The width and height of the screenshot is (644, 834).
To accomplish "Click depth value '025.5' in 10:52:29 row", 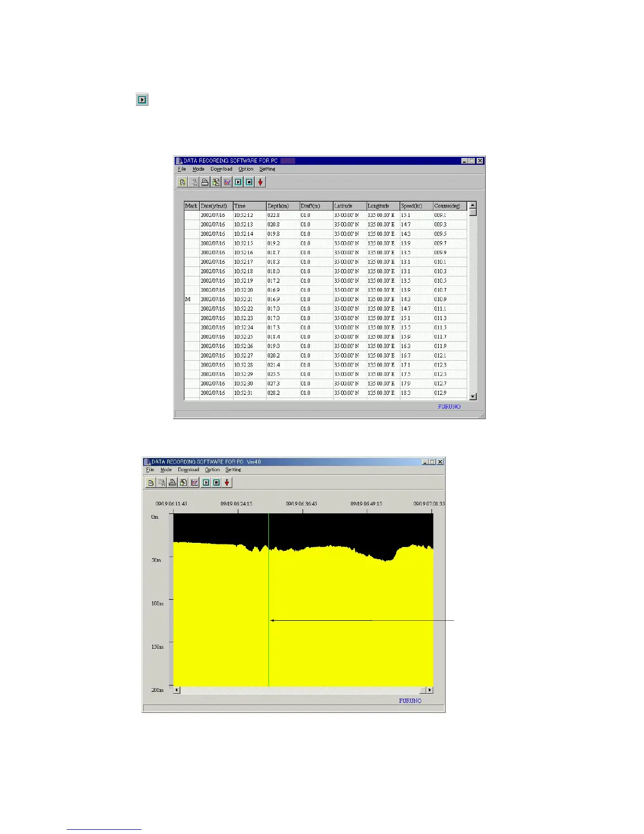I will pos(283,374).
